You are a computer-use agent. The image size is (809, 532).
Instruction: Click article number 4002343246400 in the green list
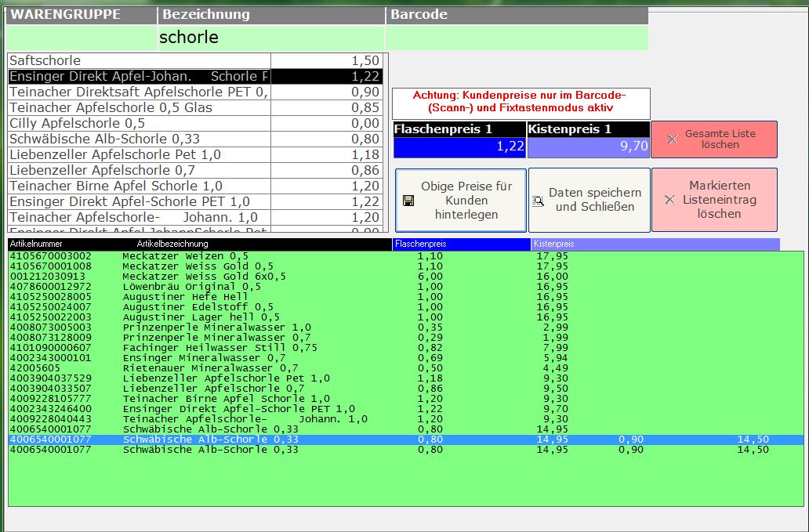click(x=50, y=409)
